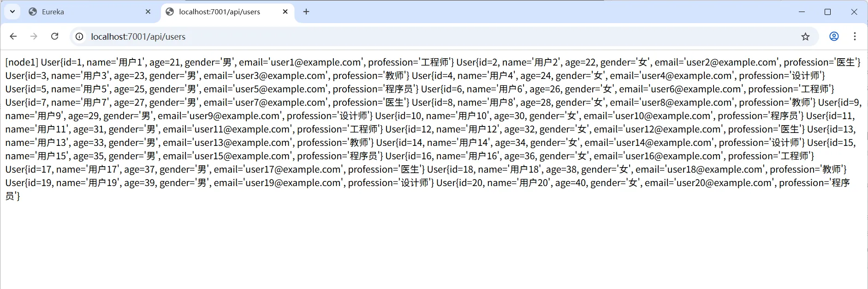The width and height of the screenshot is (868, 289).
Task: Click the Eureka tab globe favicon
Action: (33, 12)
